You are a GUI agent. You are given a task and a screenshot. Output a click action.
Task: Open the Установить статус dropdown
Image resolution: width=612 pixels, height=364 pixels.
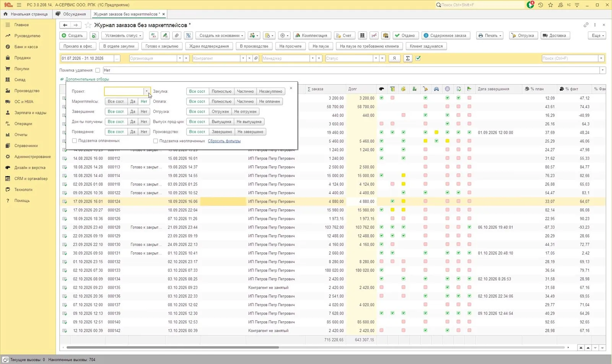pyautogui.click(x=123, y=36)
